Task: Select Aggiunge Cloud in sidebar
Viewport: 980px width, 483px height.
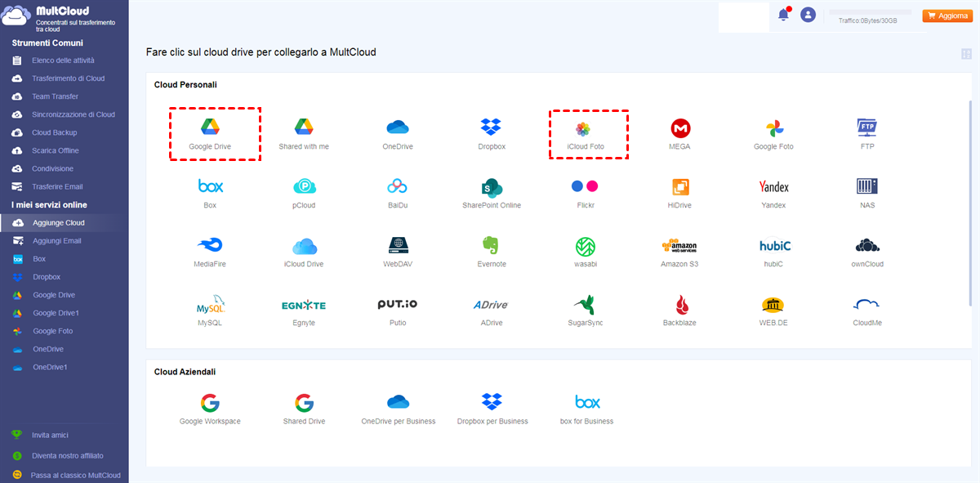Action: point(65,222)
